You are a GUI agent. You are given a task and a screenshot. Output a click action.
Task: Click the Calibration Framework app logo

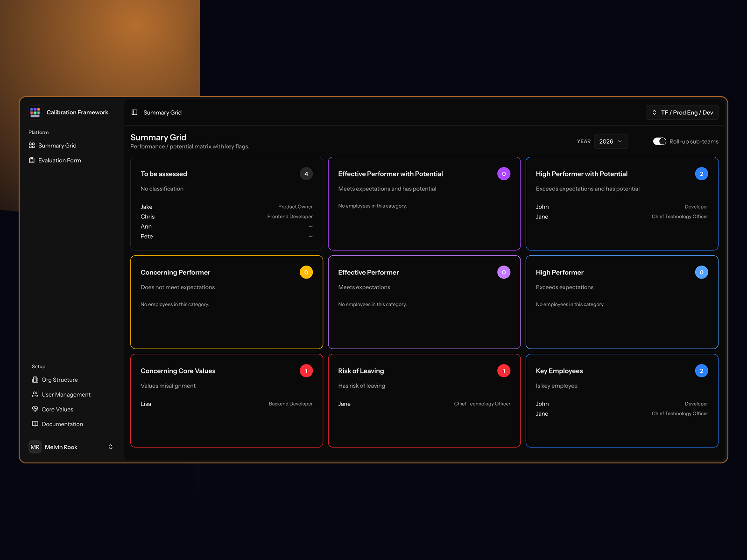pos(35,112)
